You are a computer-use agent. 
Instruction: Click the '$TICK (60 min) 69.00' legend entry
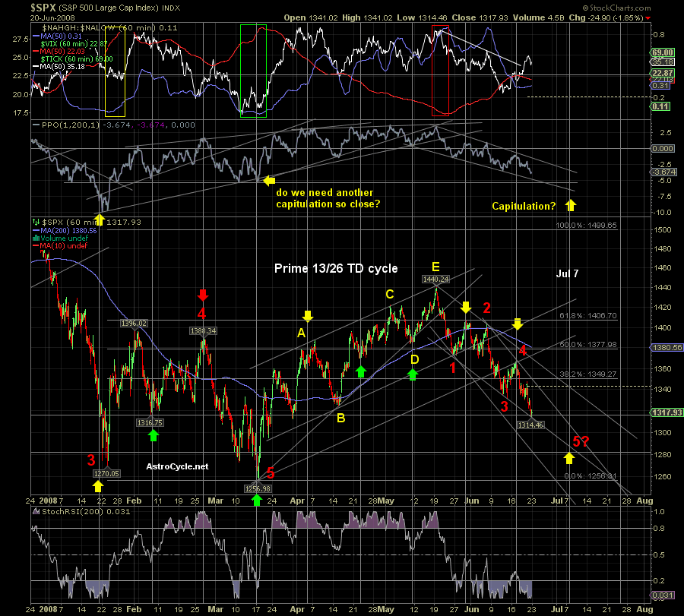77,58
